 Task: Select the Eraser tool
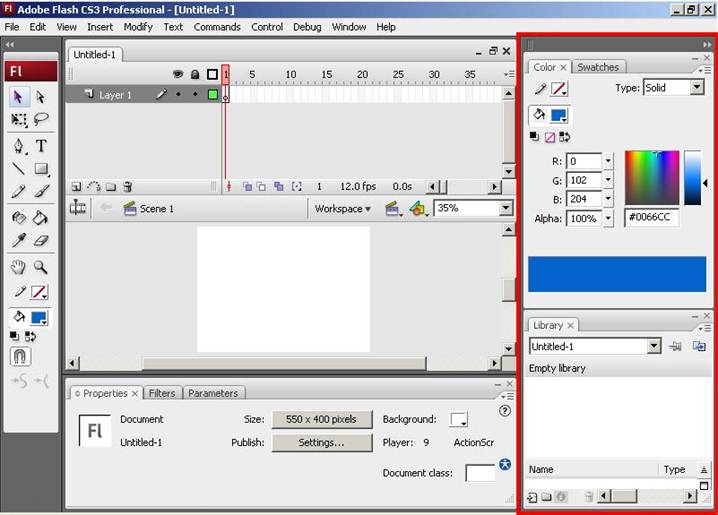pyautogui.click(x=41, y=240)
